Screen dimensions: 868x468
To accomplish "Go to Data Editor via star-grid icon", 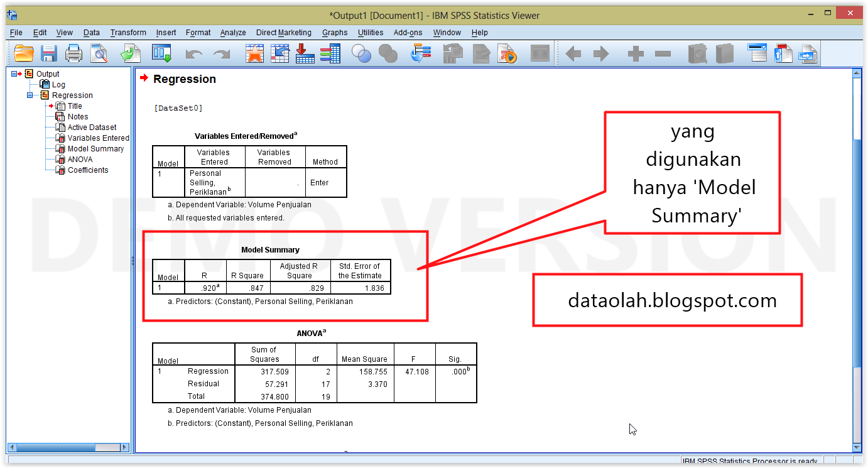I will (x=254, y=54).
